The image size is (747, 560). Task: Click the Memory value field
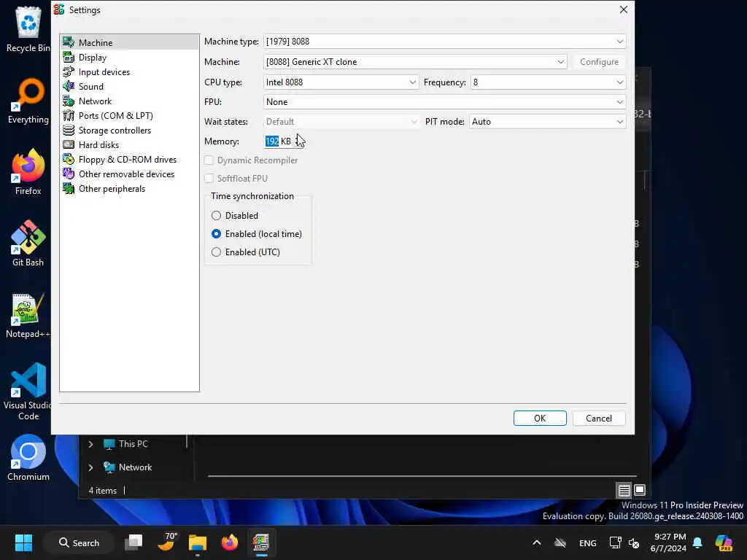click(278, 141)
